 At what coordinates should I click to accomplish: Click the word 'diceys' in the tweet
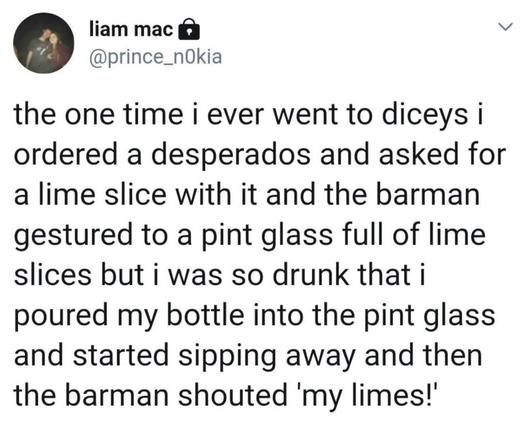pos(425,115)
